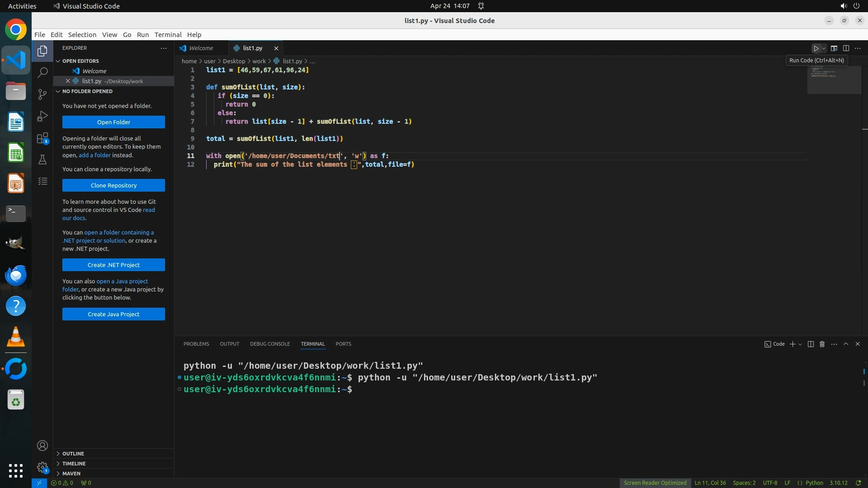The width and height of the screenshot is (868, 488).
Task: Click the Open Folder button
Action: click(113, 122)
